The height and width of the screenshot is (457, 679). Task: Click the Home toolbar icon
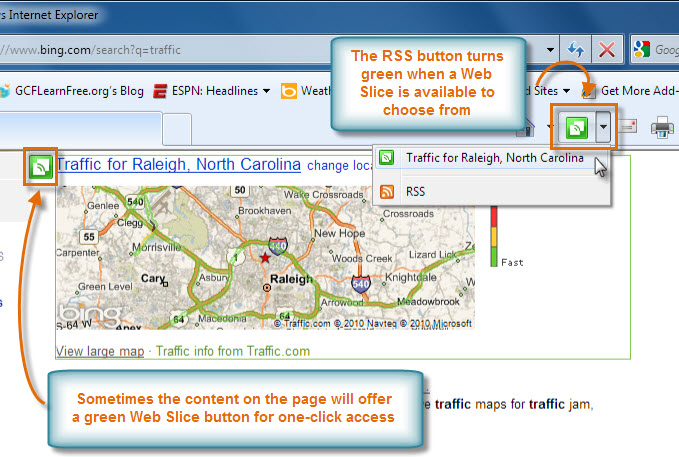coord(522,128)
